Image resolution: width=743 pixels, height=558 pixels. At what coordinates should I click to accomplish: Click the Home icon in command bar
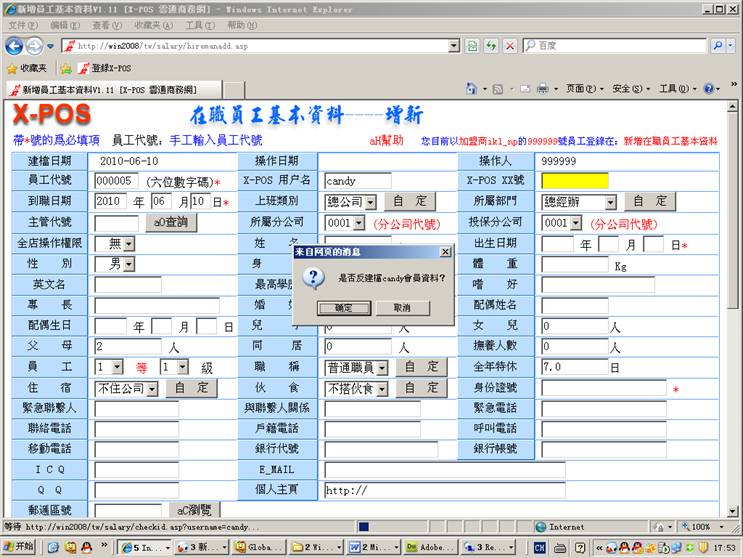[470, 89]
